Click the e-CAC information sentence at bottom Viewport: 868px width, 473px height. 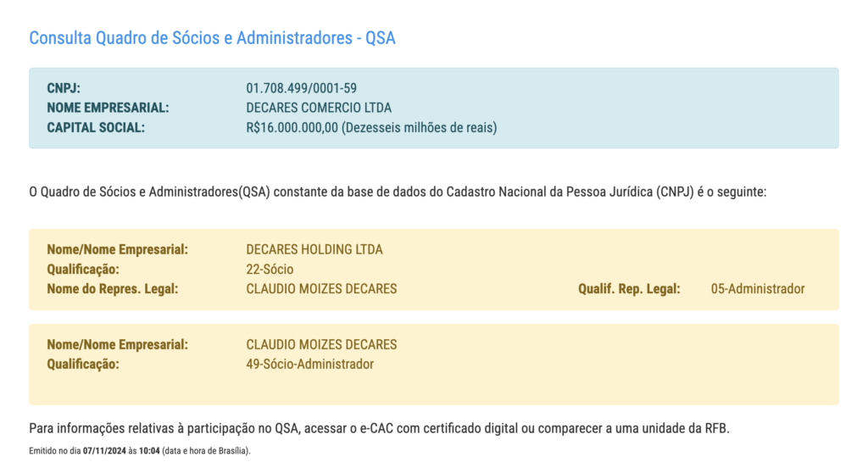[379, 428]
